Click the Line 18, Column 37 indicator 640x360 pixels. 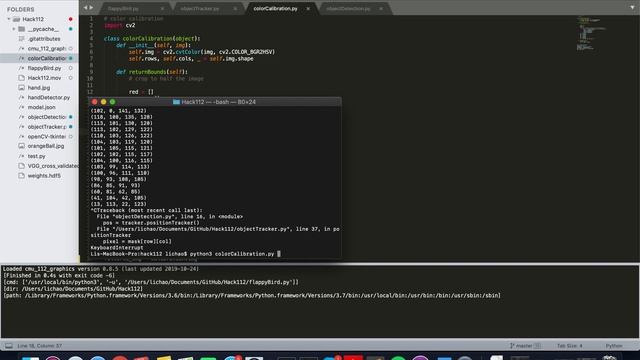(x=40, y=346)
